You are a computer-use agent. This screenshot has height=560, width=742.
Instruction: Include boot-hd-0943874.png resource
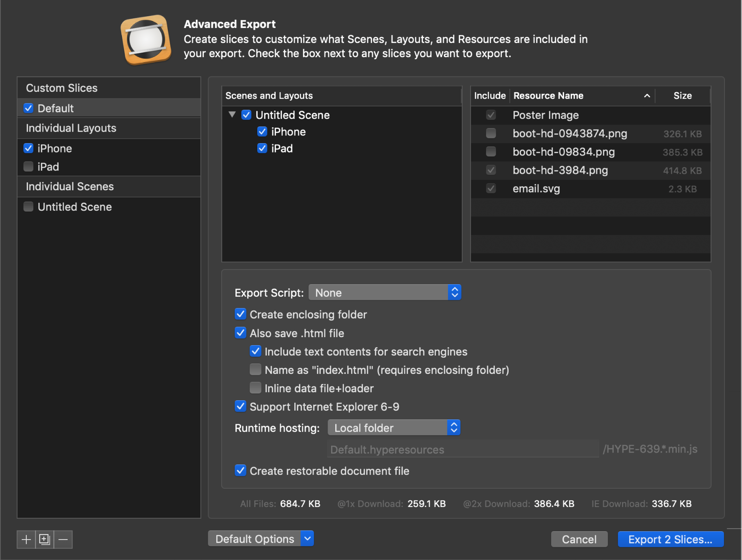click(491, 133)
